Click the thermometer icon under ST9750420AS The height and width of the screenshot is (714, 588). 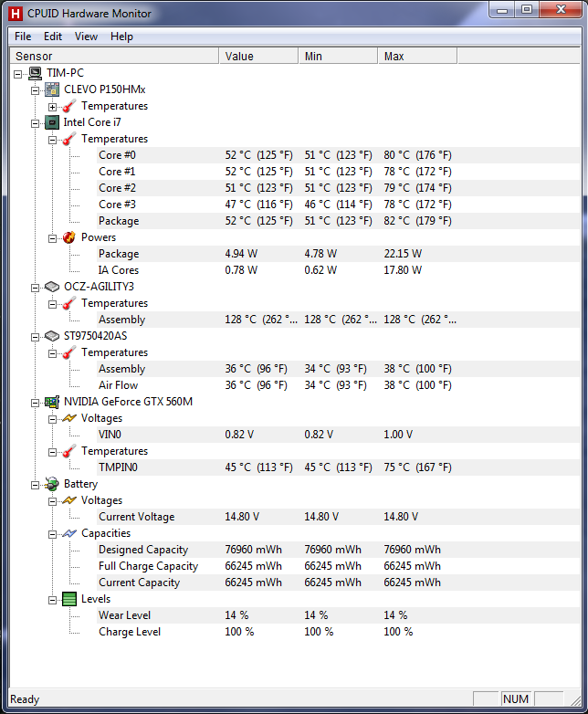pos(69,352)
